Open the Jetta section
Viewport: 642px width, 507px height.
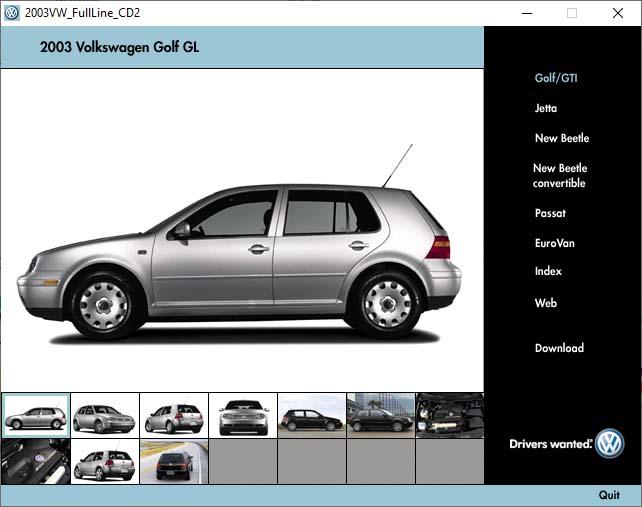pos(546,108)
